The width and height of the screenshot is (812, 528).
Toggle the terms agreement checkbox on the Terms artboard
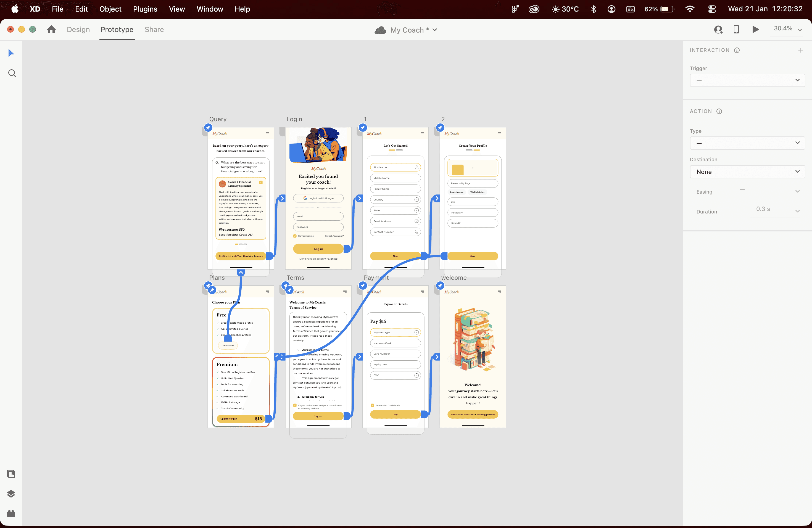pos(295,406)
